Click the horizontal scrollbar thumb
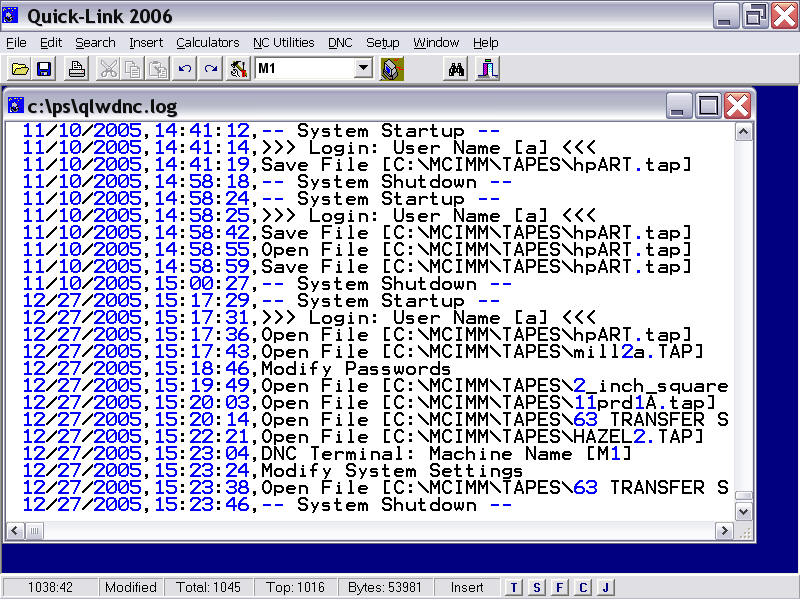 (x=34, y=531)
